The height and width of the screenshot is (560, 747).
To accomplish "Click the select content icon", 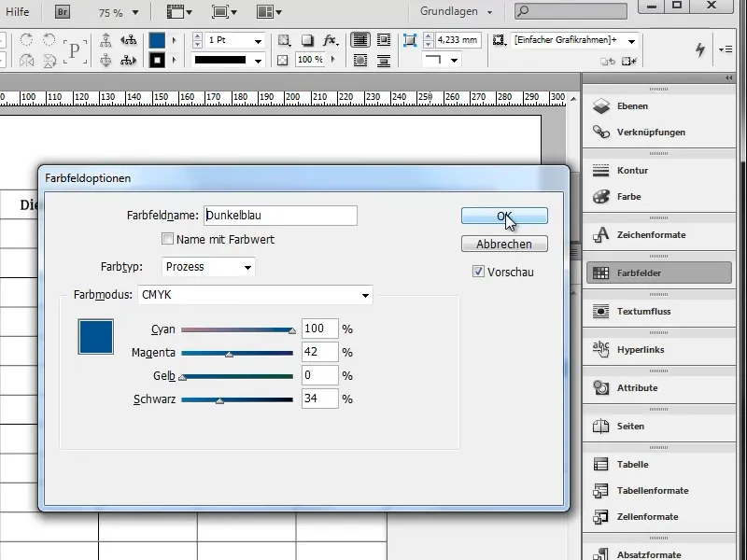I will point(106,61).
